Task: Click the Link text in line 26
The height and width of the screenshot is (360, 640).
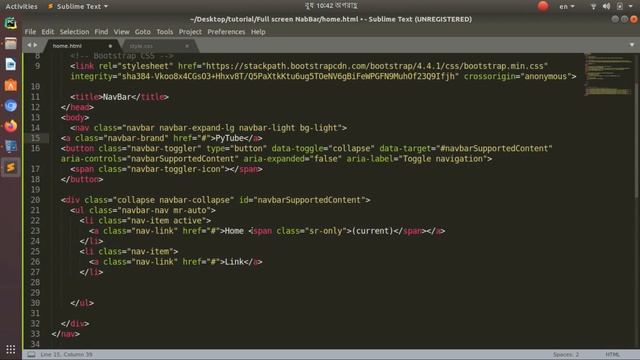Action: 234,262
